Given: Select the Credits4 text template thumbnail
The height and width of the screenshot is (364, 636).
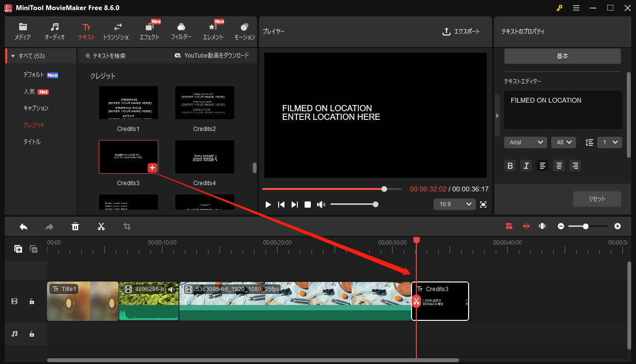Looking at the screenshot, I should pyautogui.click(x=205, y=157).
